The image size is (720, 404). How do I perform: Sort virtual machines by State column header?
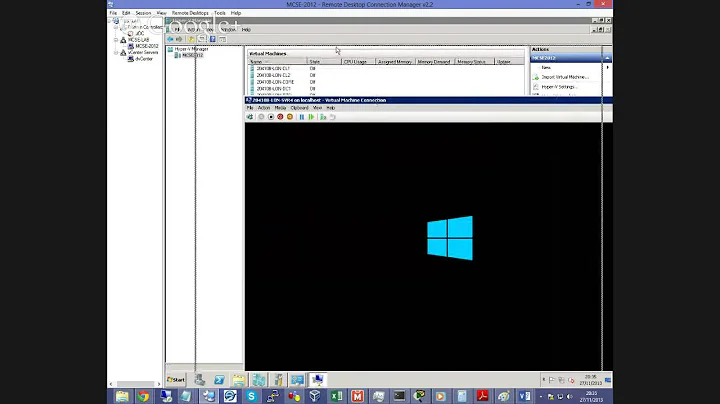coord(324,62)
